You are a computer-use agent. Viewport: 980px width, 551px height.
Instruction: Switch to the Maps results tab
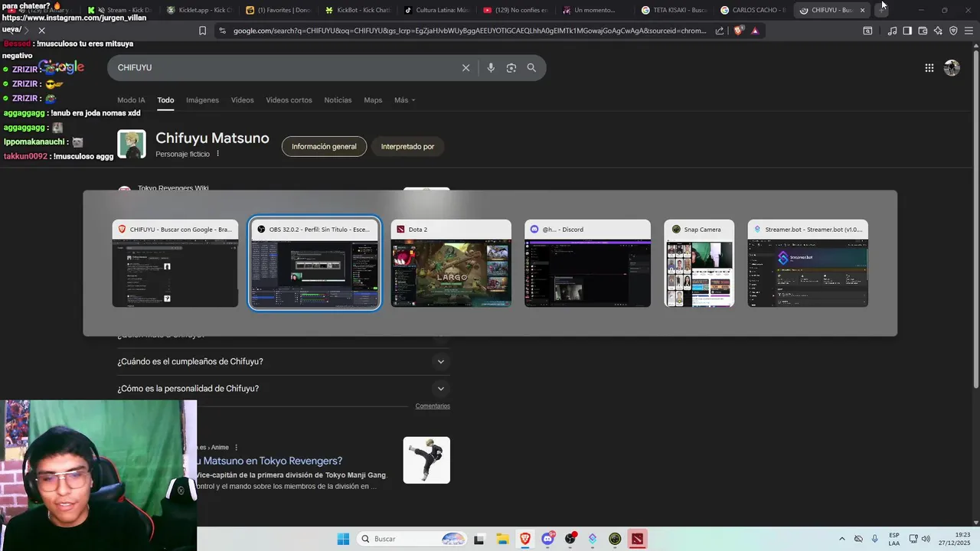[x=373, y=100]
